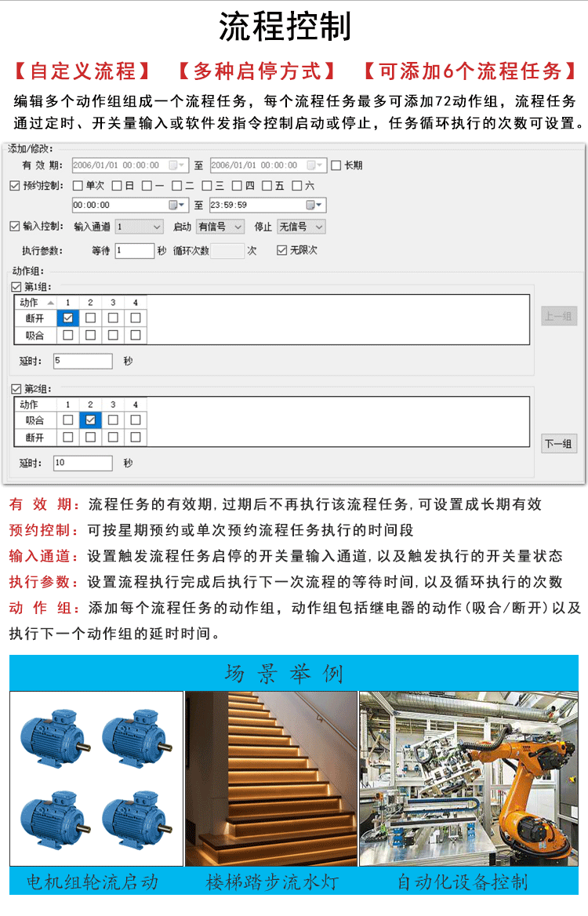588x916 pixels.
Task: Check the 四 weekday box
Action: (x=237, y=186)
